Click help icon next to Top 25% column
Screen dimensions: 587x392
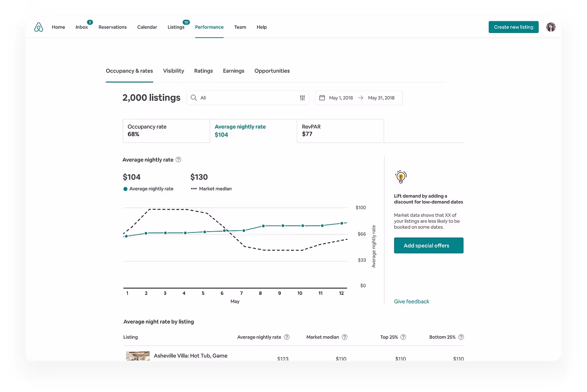click(x=403, y=337)
